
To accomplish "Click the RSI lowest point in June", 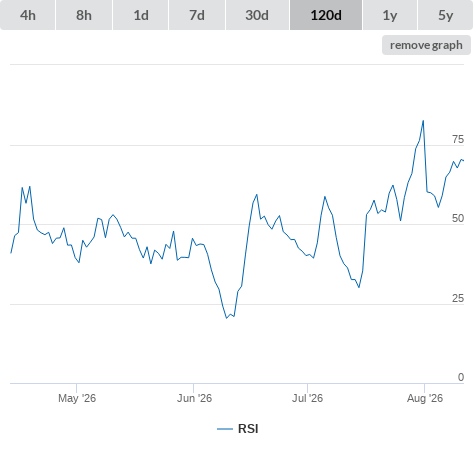I will coord(227,318).
